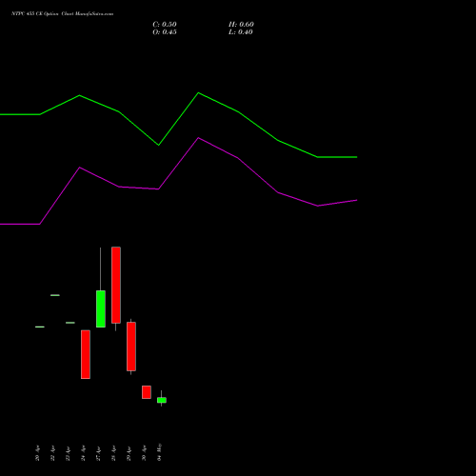This screenshot has width=476, height=476.
Task: Select the 28 Apr date label
Action: pyautogui.click(x=113, y=453)
